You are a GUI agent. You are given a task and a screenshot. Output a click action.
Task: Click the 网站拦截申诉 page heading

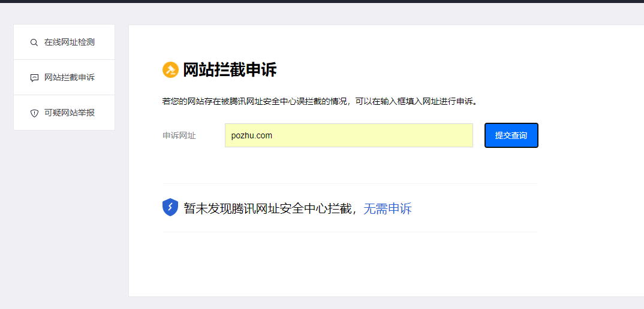(230, 70)
